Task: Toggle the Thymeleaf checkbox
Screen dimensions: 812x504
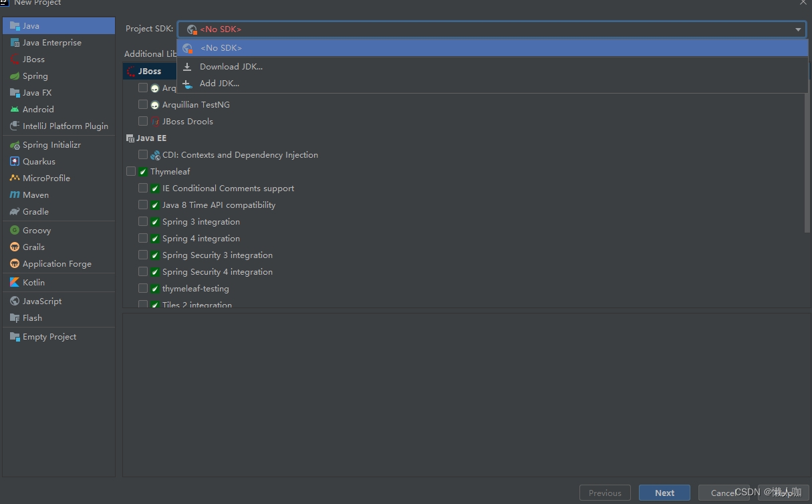Action: click(131, 172)
